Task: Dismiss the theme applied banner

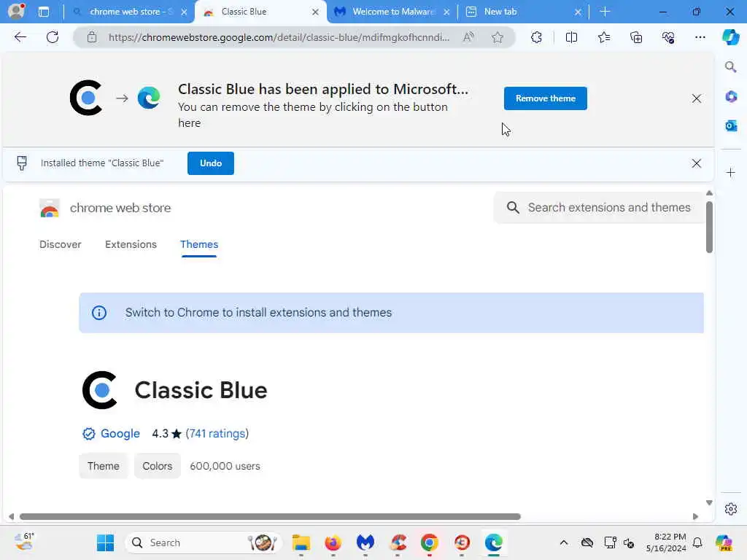Action: click(696, 98)
